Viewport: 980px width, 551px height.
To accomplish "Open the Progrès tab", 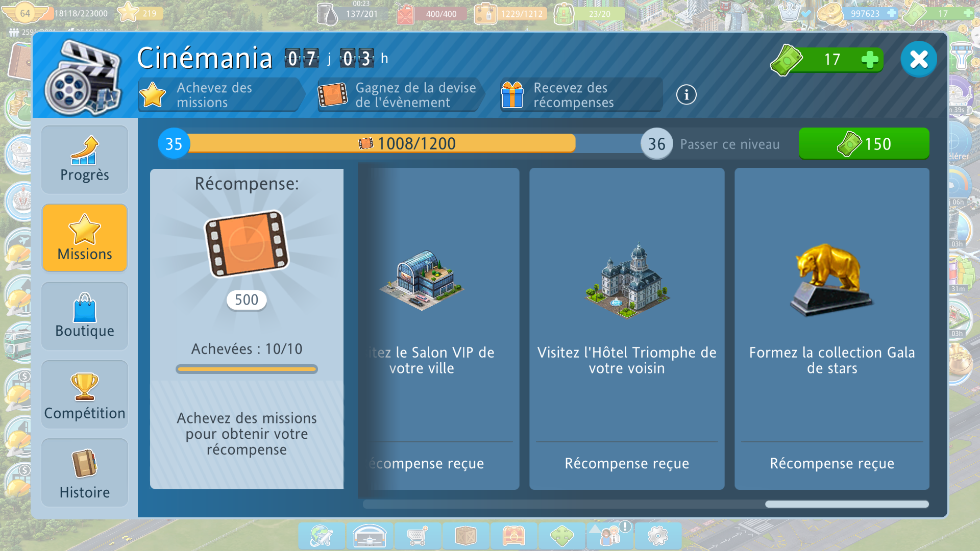I will pyautogui.click(x=85, y=160).
